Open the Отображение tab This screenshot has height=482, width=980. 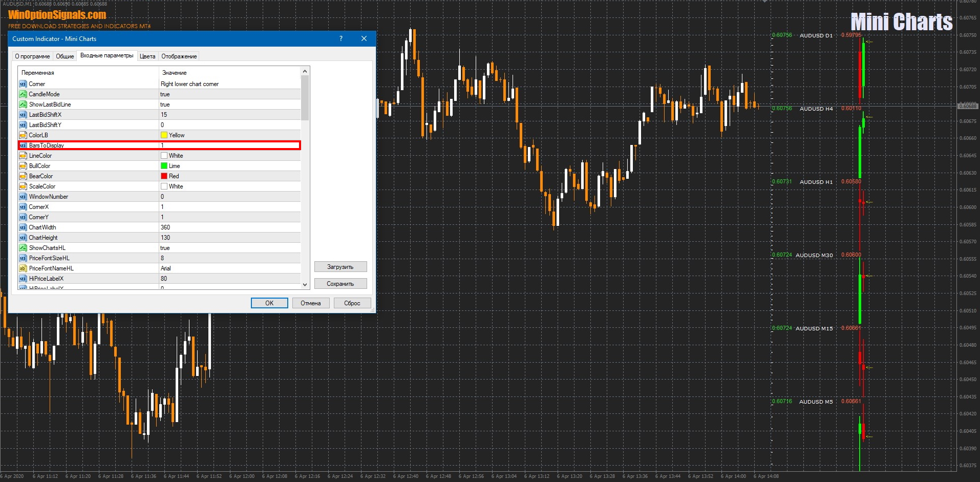[179, 56]
